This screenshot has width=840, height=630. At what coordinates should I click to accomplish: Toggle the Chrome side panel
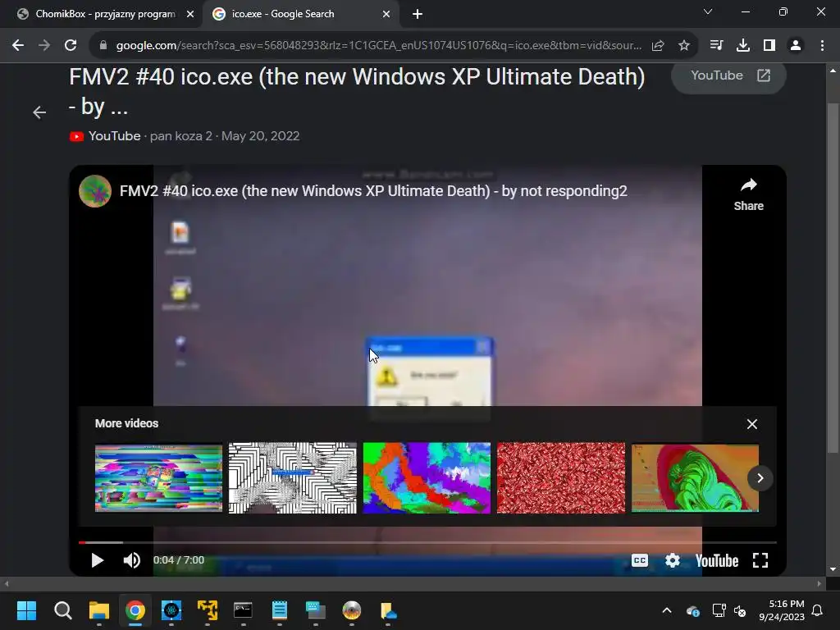click(x=769, y=46)
